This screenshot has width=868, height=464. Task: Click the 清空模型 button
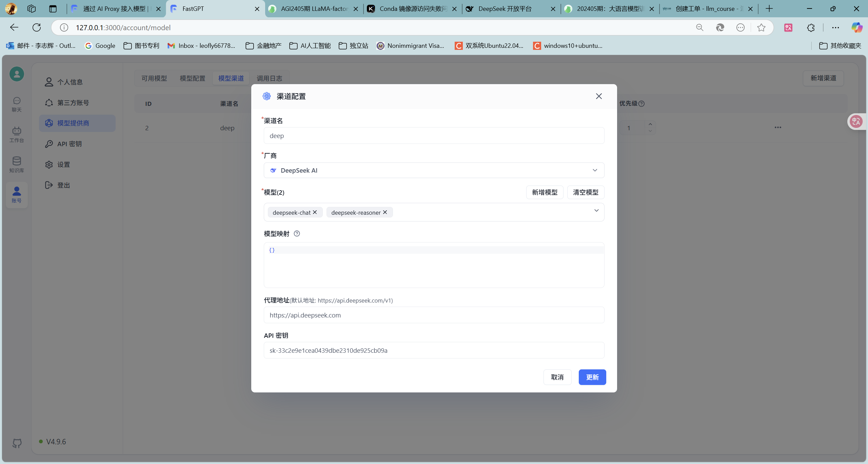pos(586,192)
